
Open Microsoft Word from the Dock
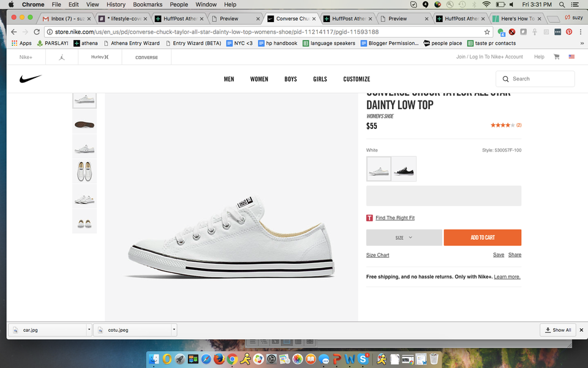[350, 359]
